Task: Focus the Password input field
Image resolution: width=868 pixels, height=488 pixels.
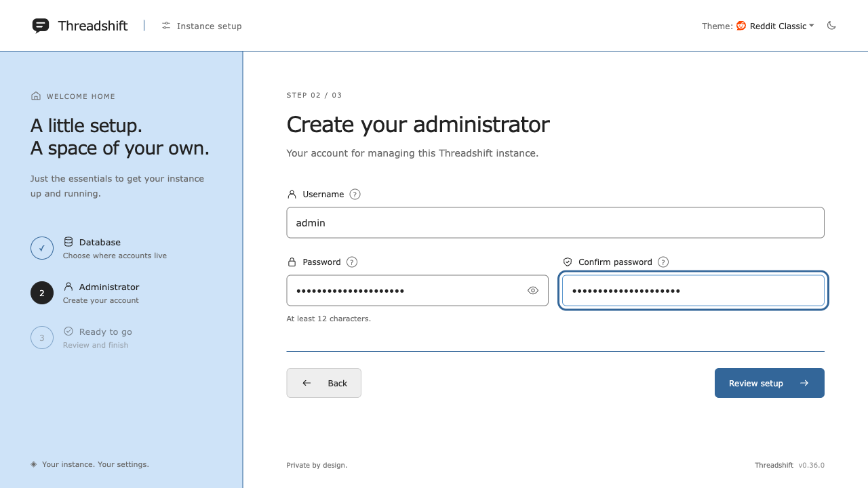Action: point(417,290)
